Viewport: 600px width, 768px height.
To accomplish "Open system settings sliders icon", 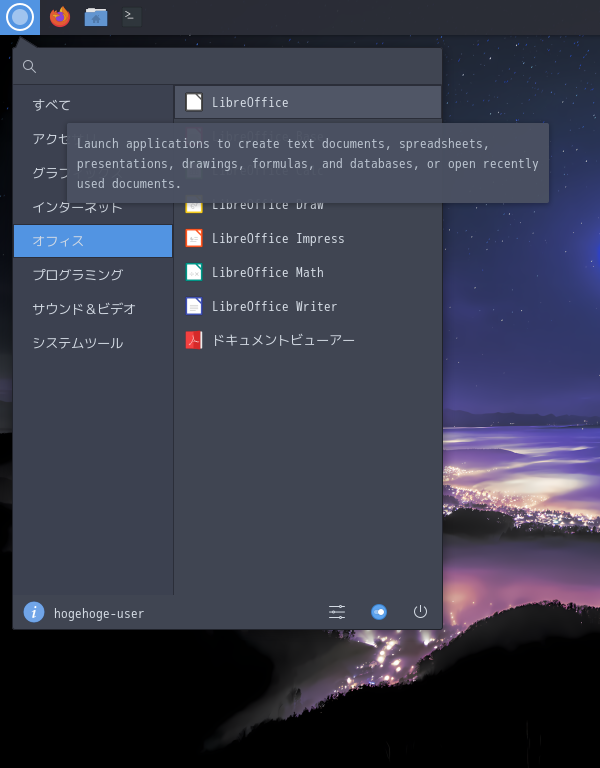I will (x=337, y=612).
